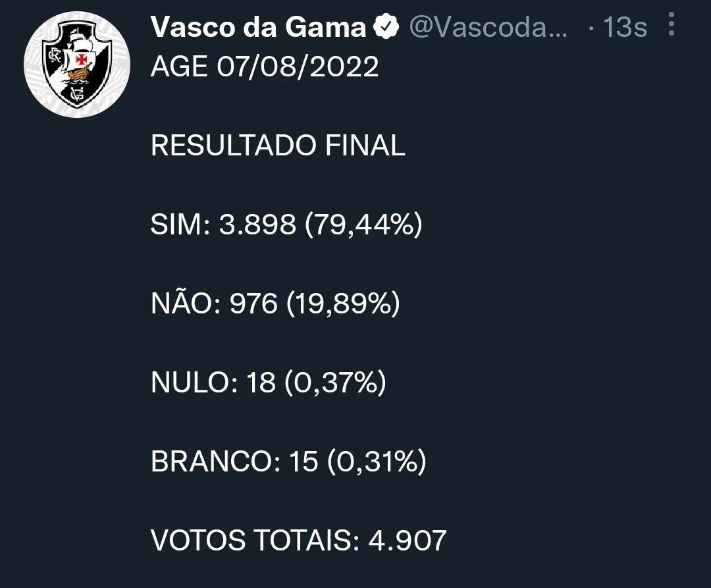
Task: Click the 3.898 vote count
Action: pyautogui.click(x=257, y=225)
